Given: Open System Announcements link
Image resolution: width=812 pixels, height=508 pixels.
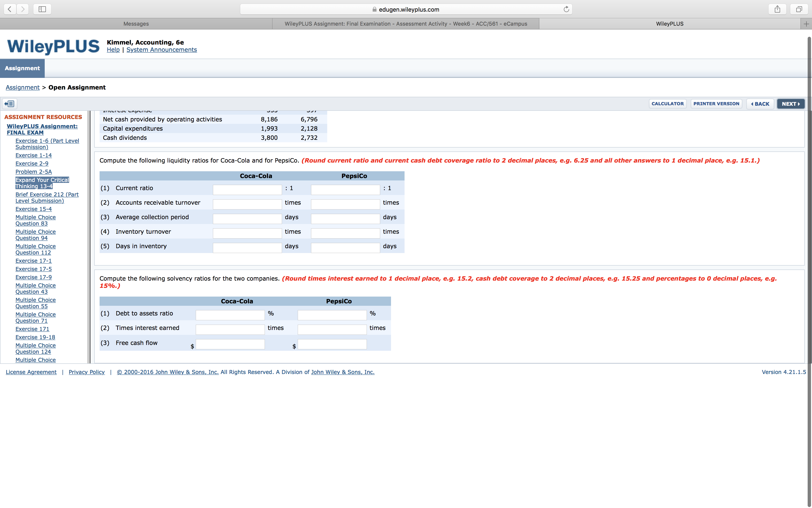Looking at the screenshot, I should [x=162, y=50].
